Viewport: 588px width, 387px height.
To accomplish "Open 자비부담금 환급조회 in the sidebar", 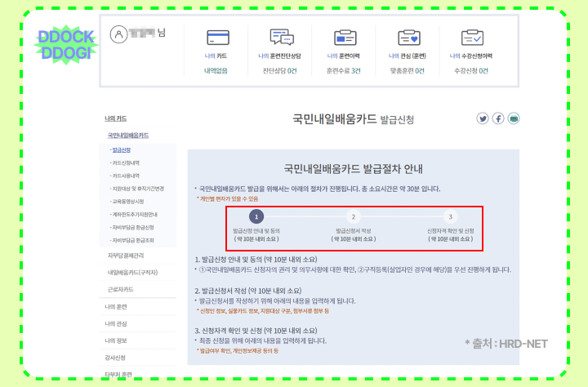I will [x=132, y=240].
